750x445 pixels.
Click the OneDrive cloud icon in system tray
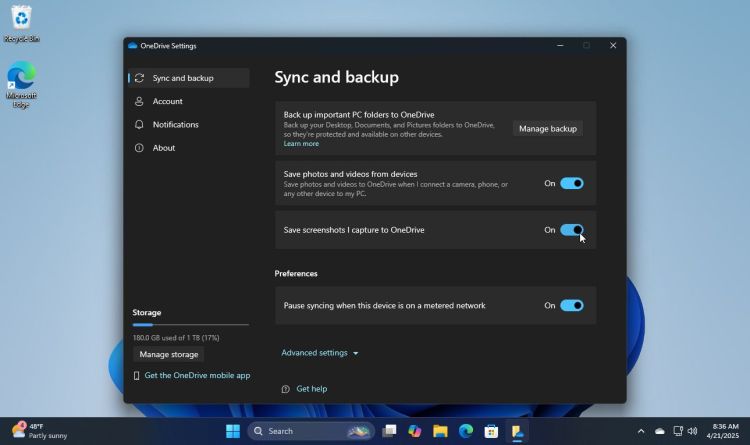tap(659, 431)
